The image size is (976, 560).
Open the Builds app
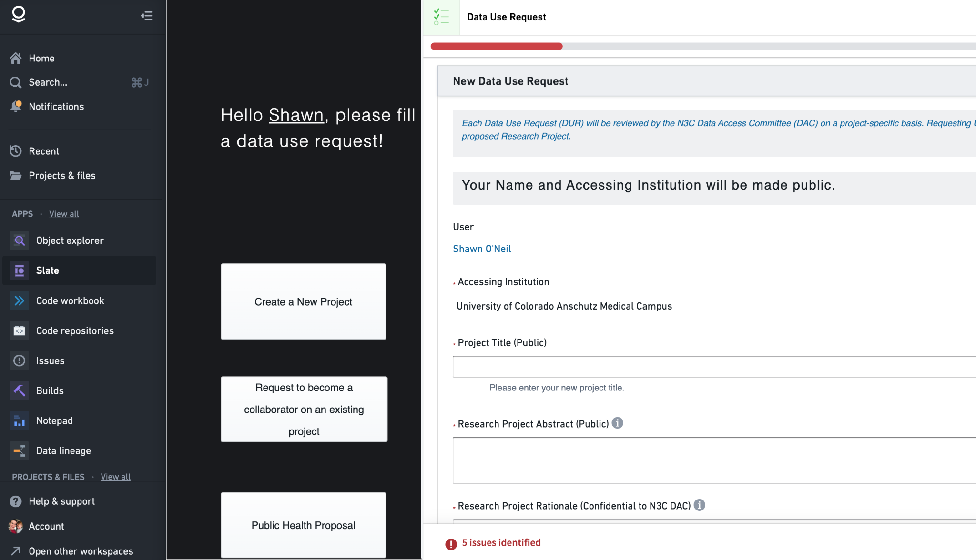click(50, 390)
